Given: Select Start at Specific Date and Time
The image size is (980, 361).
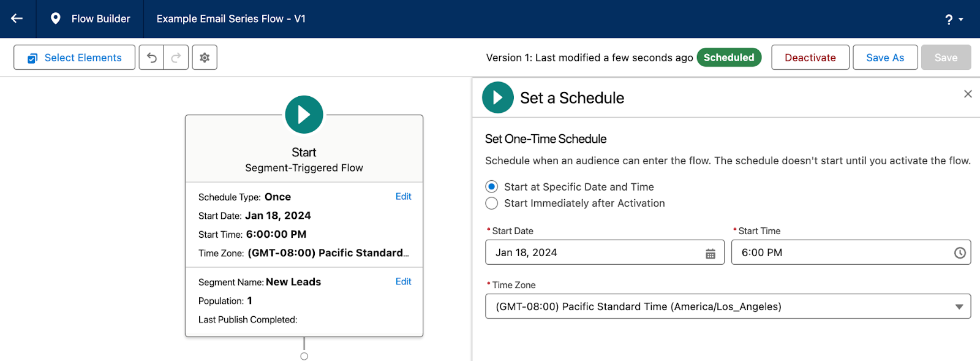Looking at the screenshot, I should tap(491, 186).
